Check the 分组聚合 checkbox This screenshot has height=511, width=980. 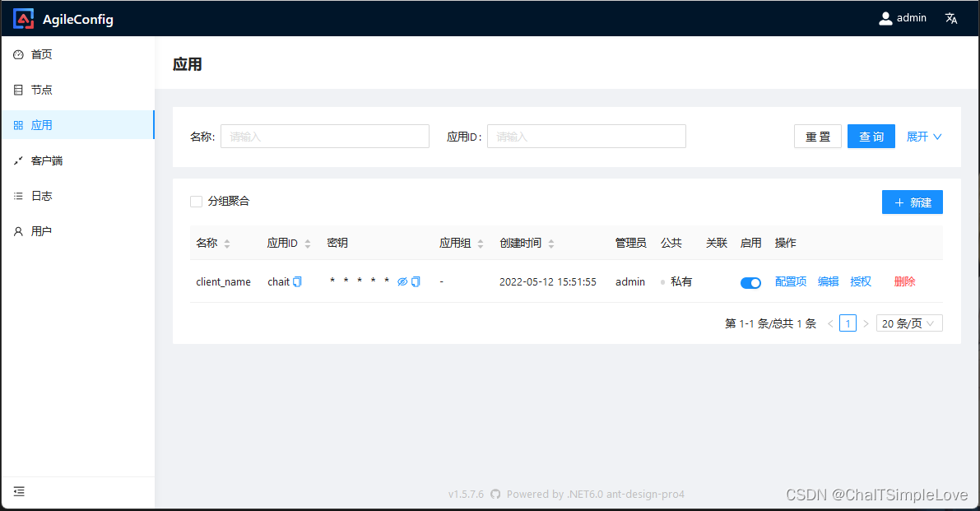196,201
